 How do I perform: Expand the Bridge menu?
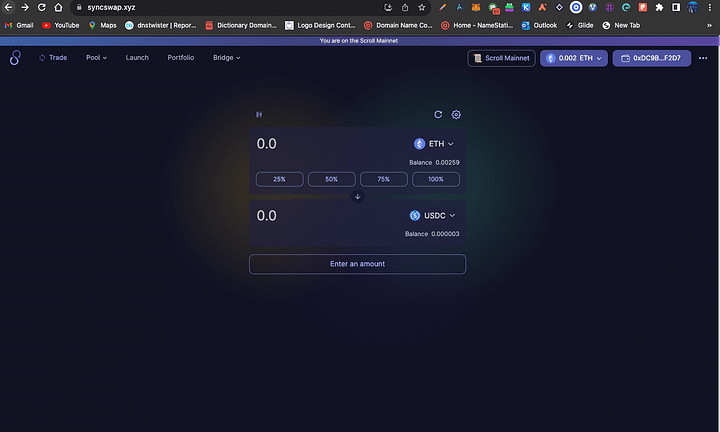pos(226,58)
